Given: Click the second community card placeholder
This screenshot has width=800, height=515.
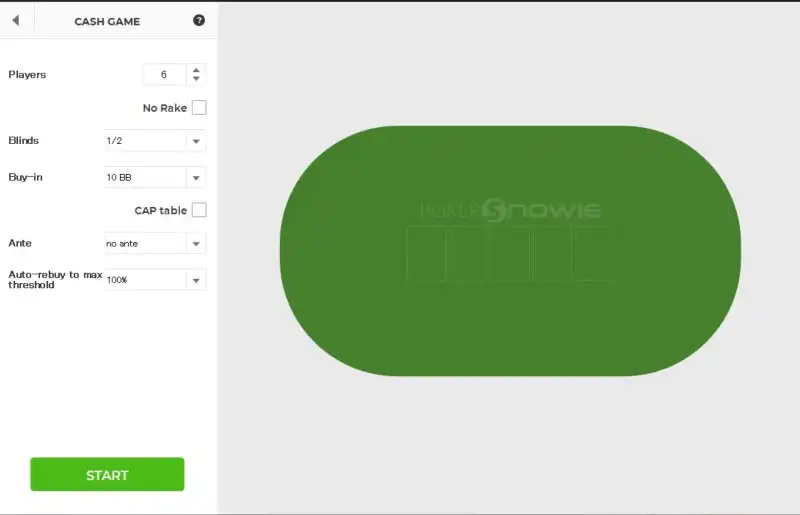Looking at the screenshot, I should pyautogui.click(x=468, y=253).
